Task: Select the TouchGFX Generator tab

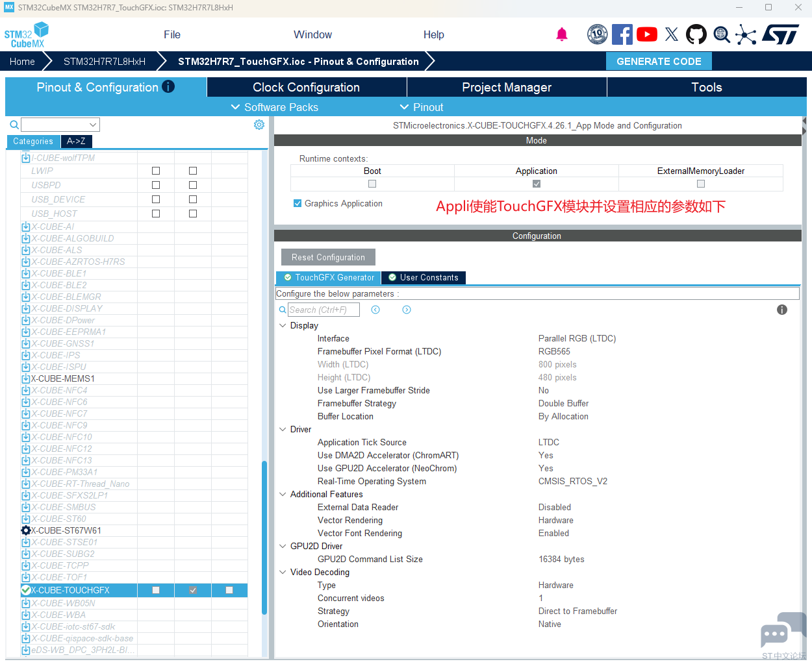Action: click(329, 277)
